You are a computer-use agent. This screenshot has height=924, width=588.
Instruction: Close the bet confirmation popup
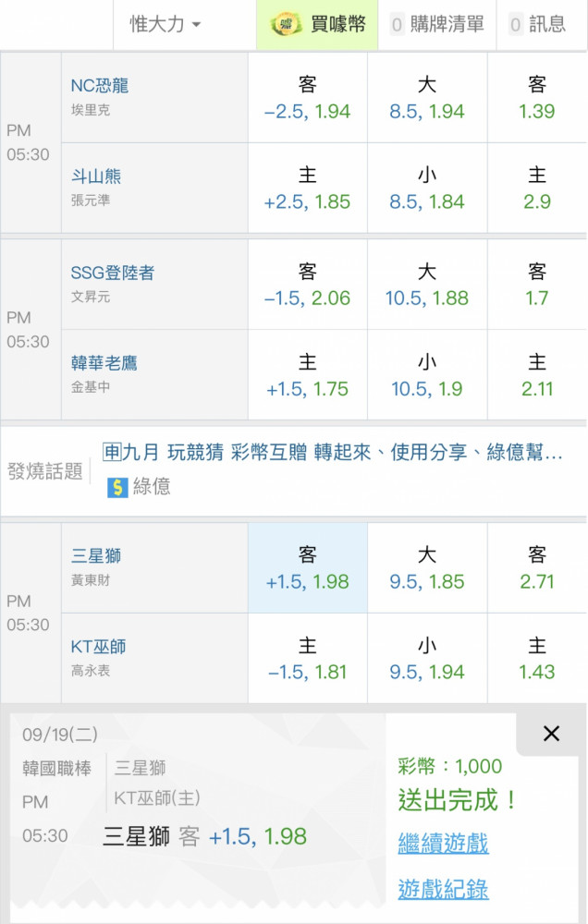(551, 734)
